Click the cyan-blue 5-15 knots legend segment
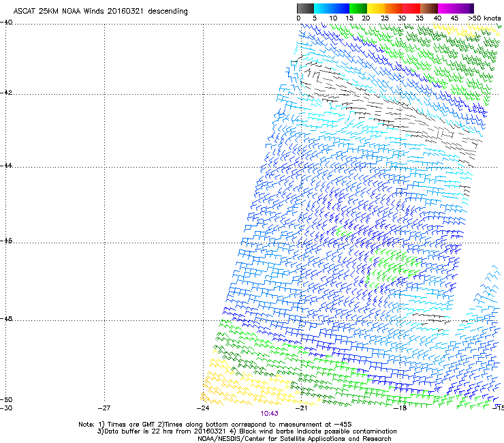The height and width of the screenshot is (443, 504). tap(332, 8)
